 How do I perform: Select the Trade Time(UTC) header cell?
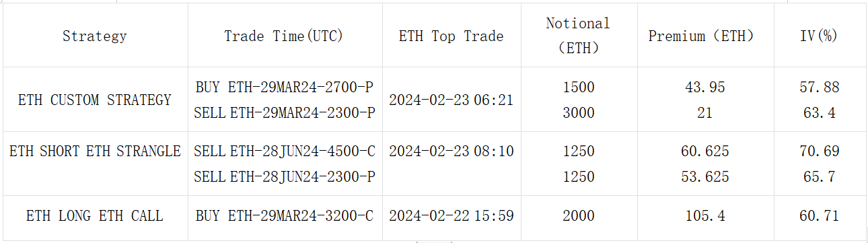(284, 36)
